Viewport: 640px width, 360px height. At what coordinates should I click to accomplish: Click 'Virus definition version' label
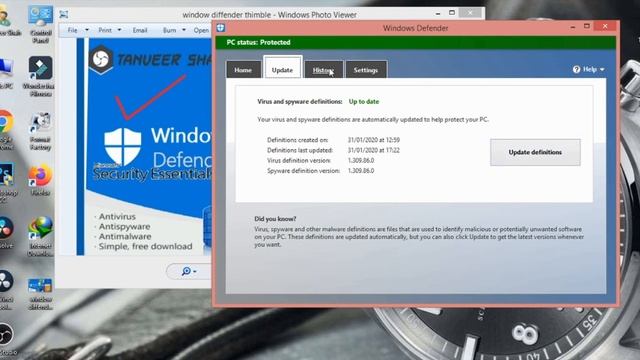[299, 160]
